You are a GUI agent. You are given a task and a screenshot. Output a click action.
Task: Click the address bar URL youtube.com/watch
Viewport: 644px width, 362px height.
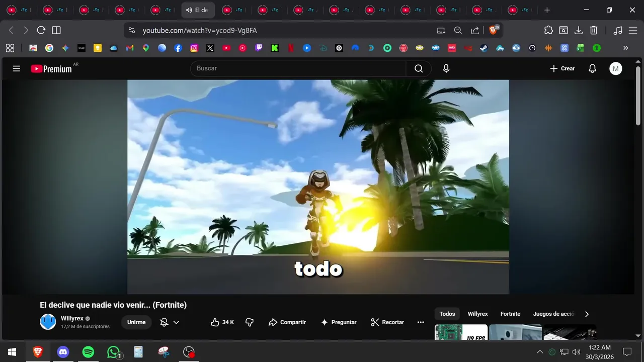coord(200,30)
